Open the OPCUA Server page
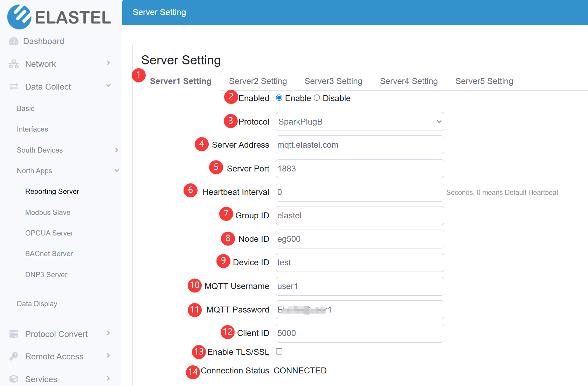Image resolution: width=588 pixels, height=386 pixels. pyautogui.click(x=49, y=233)
